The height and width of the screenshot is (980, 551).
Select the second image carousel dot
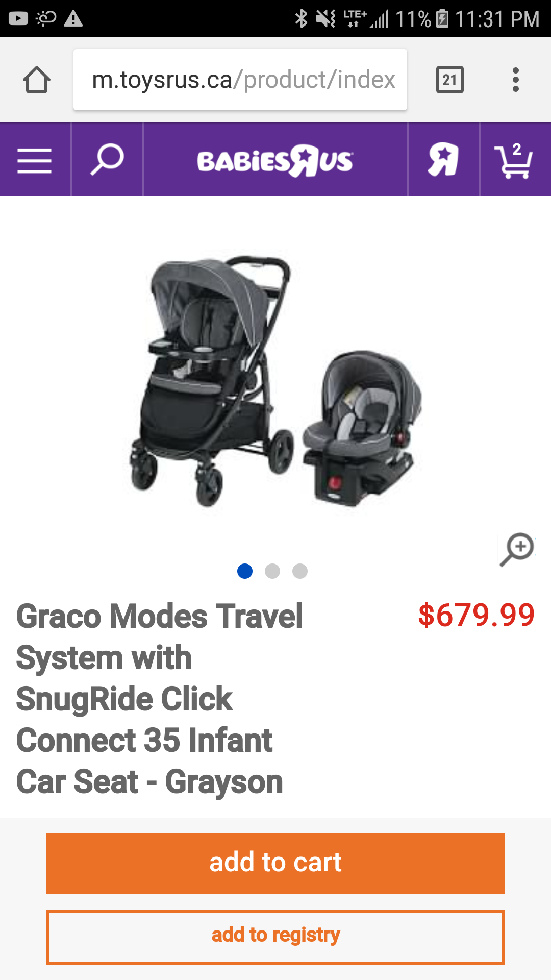click(272, 571)
